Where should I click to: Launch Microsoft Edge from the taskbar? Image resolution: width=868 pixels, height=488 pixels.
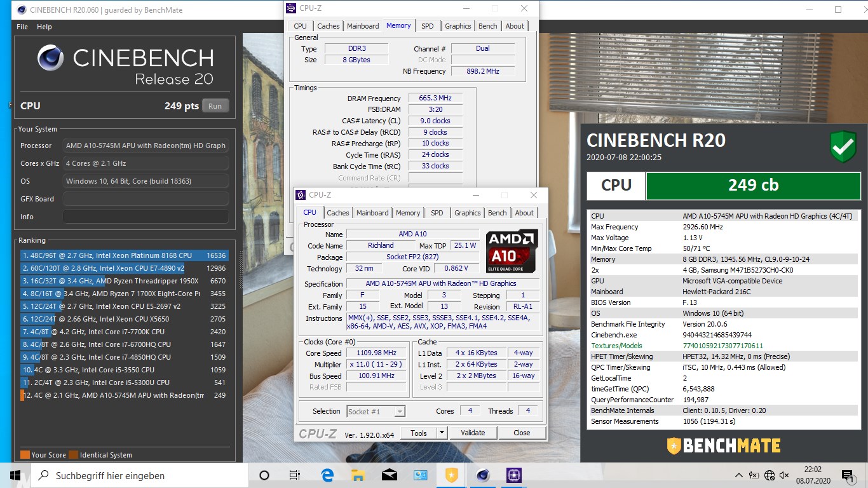[x=327, y=475]
